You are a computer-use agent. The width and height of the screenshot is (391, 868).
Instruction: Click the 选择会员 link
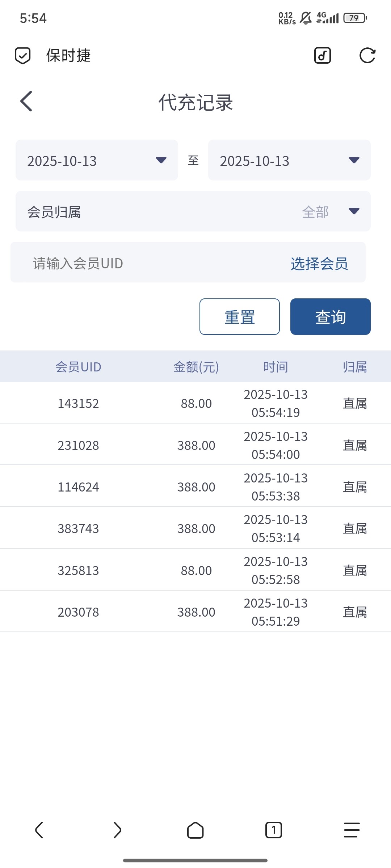319,263
